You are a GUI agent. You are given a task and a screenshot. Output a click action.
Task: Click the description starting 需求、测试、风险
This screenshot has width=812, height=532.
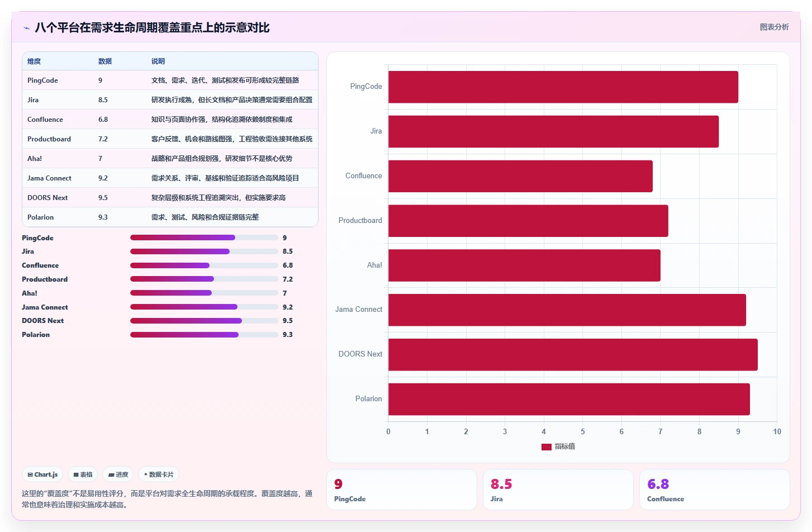coord(205,217)
